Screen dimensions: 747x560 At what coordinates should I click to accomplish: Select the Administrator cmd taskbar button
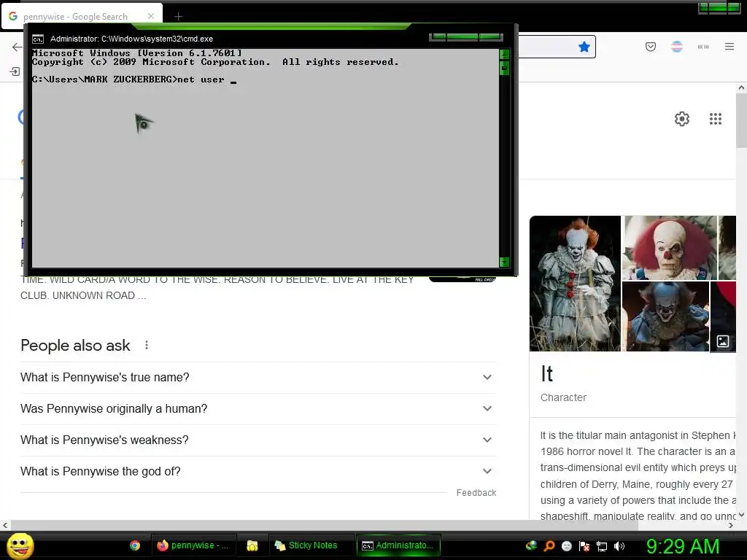point(398,545)
